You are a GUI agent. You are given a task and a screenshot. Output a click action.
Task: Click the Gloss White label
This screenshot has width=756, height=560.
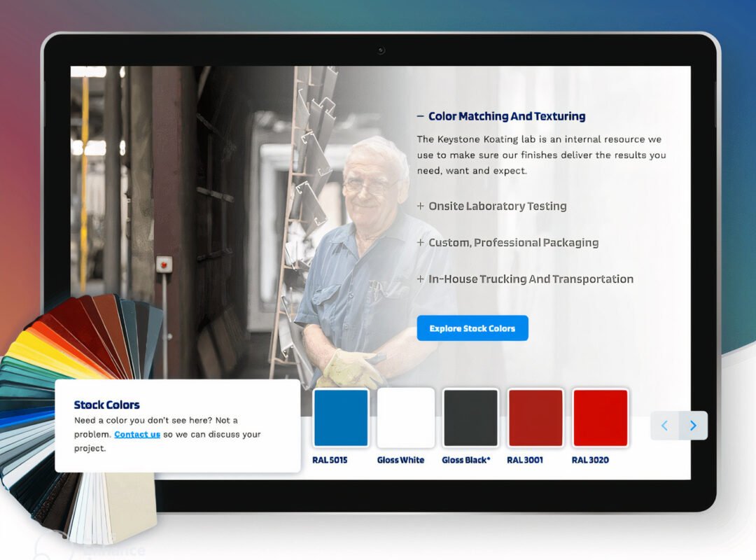[400, 460]
